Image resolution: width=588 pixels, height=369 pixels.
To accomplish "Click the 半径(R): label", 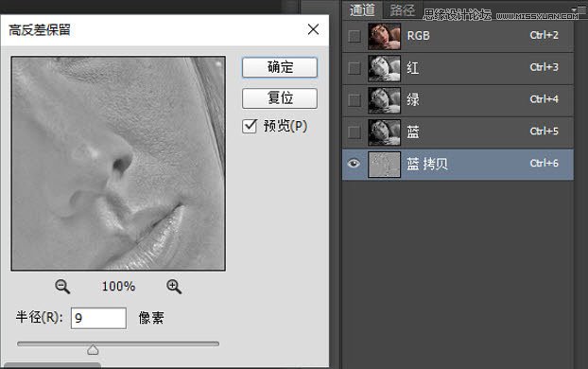I will point(40,318).
